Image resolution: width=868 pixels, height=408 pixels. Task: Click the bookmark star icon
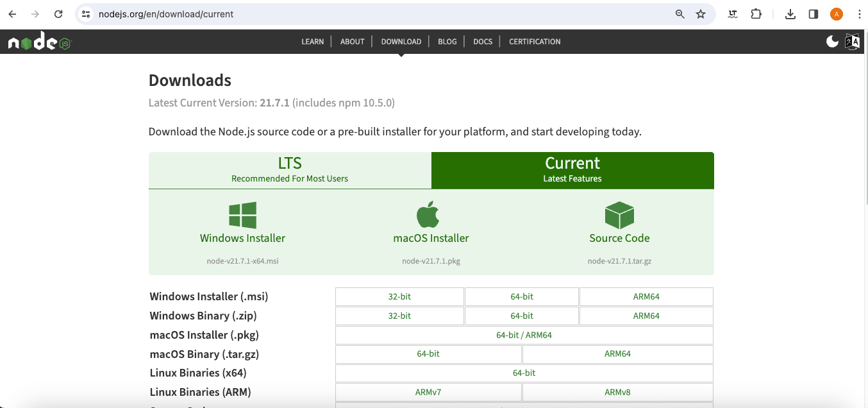[x=701, y=13]
